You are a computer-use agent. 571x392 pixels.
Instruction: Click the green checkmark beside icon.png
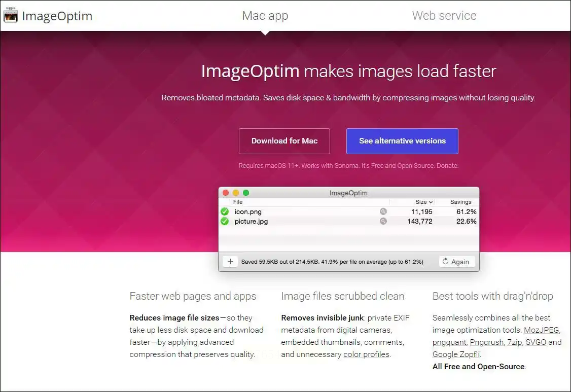click(225, 211)
